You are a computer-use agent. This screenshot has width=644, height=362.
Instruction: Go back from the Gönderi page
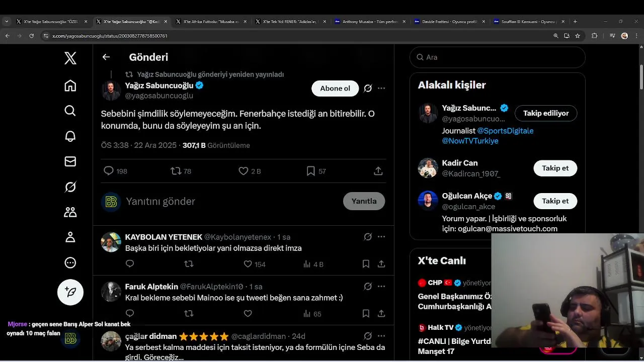106,57
